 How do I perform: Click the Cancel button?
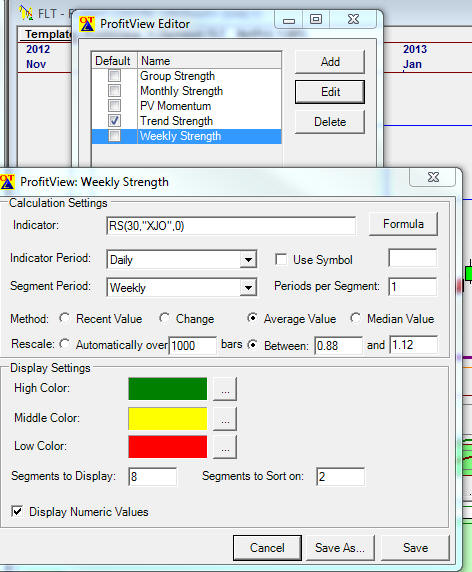(267, 548)
